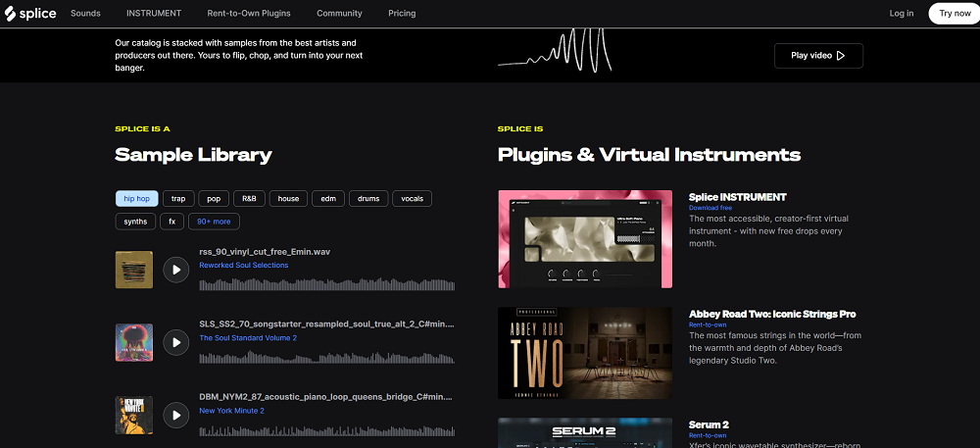
Task: Select the house genre filter
Action: [289, 199]
